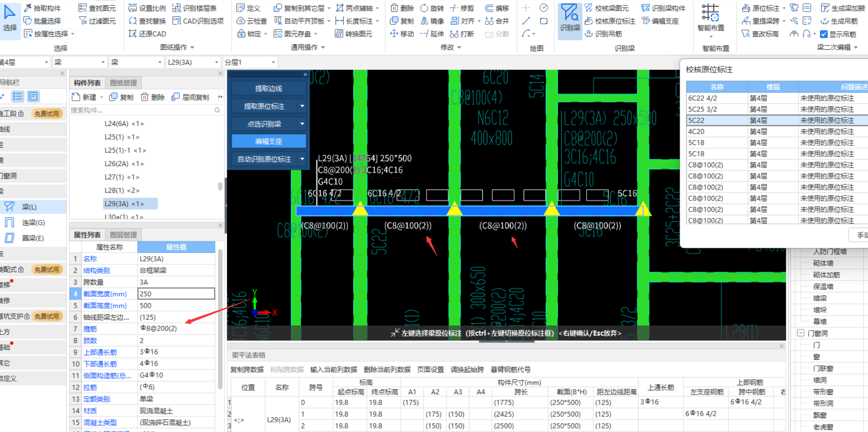Open 查找图元 find element tool
The image size is (868, 432).
[x=97, y=8]
